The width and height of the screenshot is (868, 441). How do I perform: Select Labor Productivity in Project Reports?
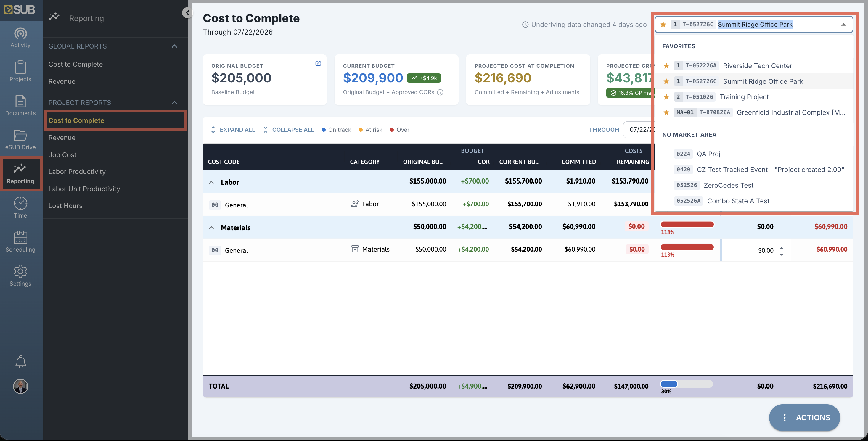(x=77, y=172)
